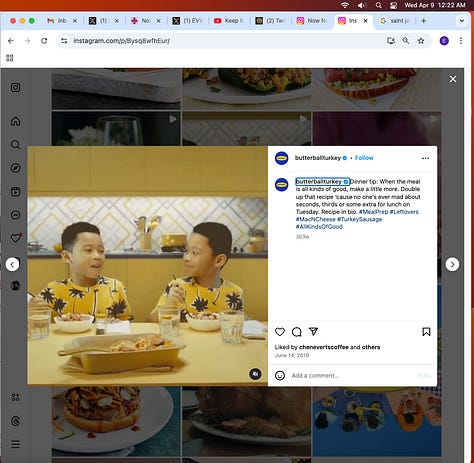This screenshot has width=474, height=463.
Task: Open the apps grid in the bookmarks bar
Action: [x=10, y=58]
